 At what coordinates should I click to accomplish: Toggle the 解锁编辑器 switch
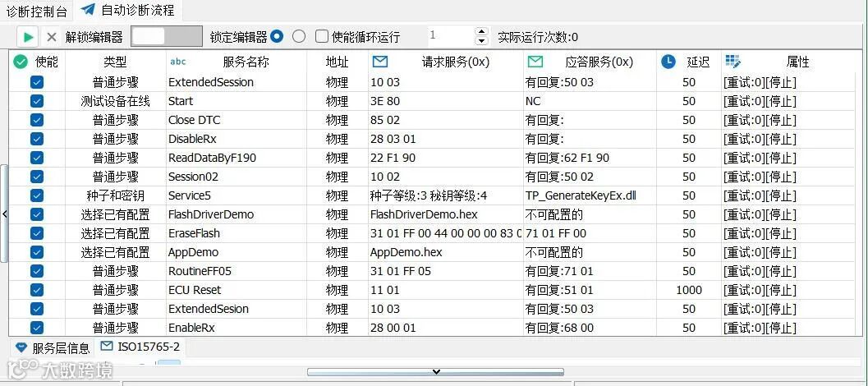[167, 37]
